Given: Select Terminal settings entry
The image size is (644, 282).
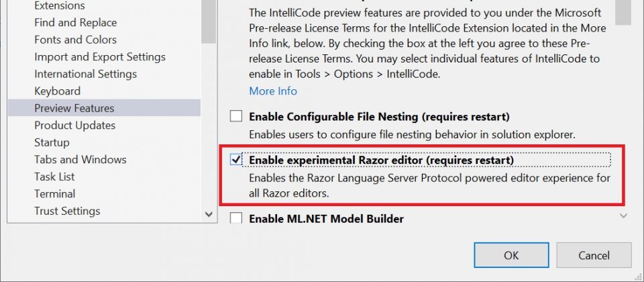Looking at the screenshot, I should tap(54, 193).
